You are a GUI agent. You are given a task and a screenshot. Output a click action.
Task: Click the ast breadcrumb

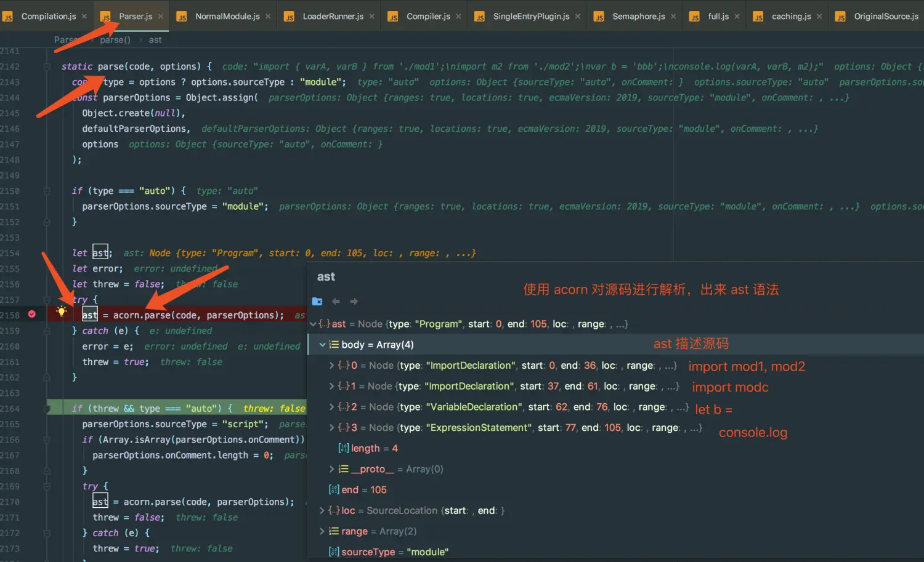pos(155,40)
